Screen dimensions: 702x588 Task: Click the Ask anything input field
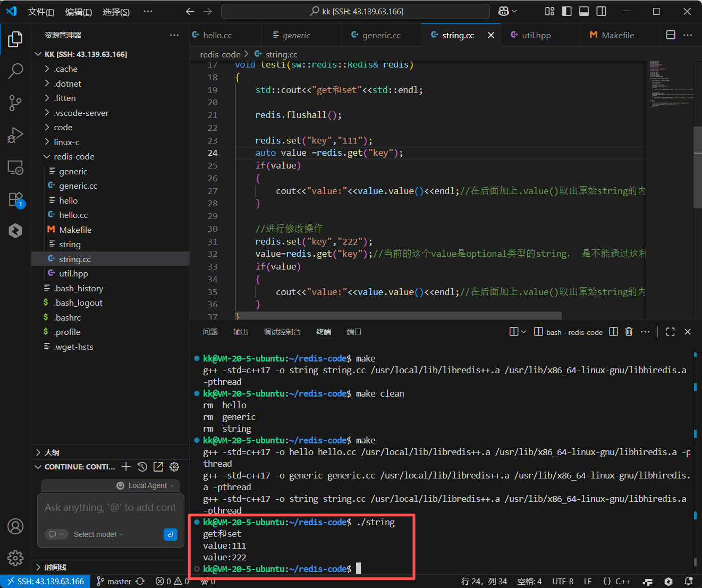click(x=110, y=508)
